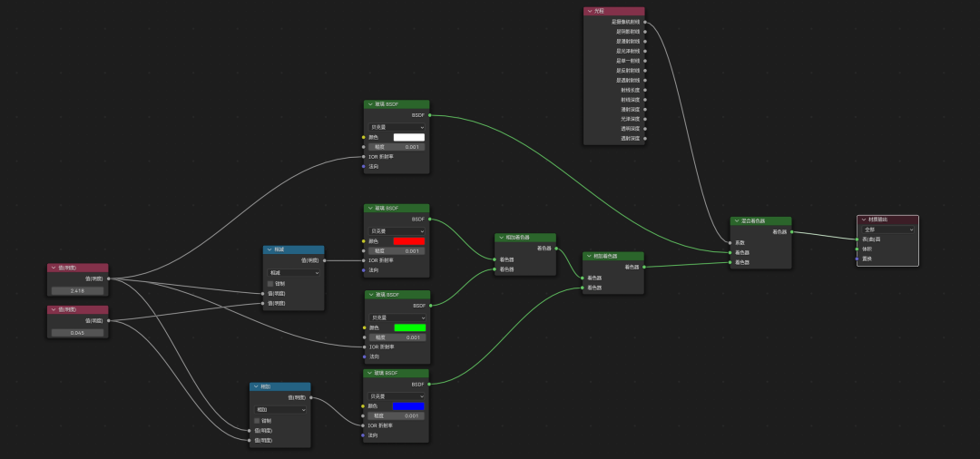Click the 系数 input socket on 混合着色器
The image size is (980, 459).
pos(730,242)
